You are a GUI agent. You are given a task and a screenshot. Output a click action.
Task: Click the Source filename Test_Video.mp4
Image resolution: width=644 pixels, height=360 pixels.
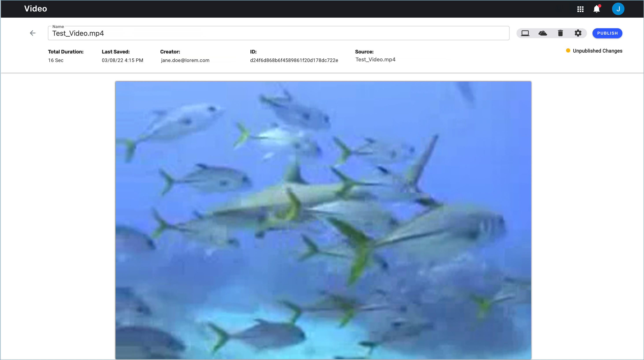[375, 59]
